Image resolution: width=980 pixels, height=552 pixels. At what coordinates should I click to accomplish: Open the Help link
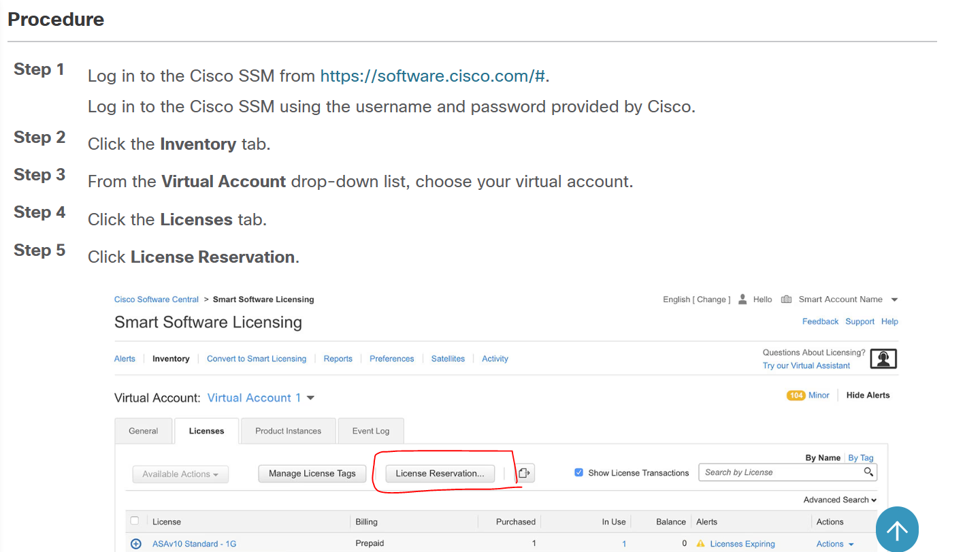coord(889,321)
